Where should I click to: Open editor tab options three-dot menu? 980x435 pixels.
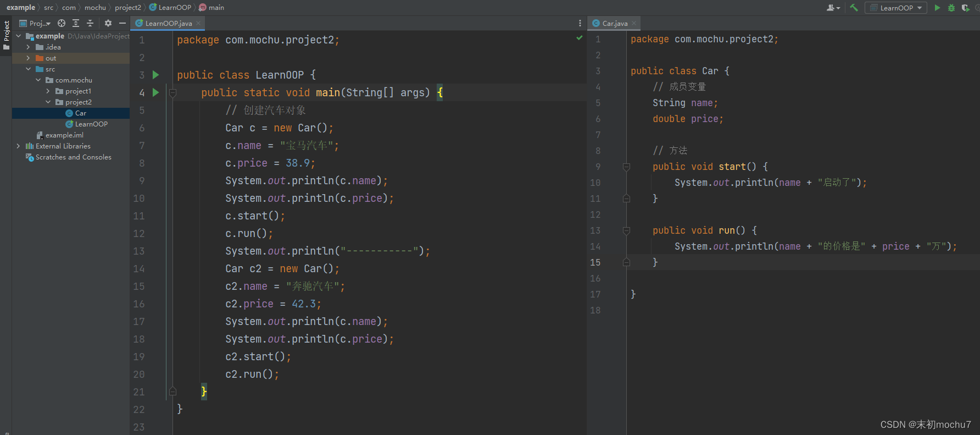pos(580,23)
